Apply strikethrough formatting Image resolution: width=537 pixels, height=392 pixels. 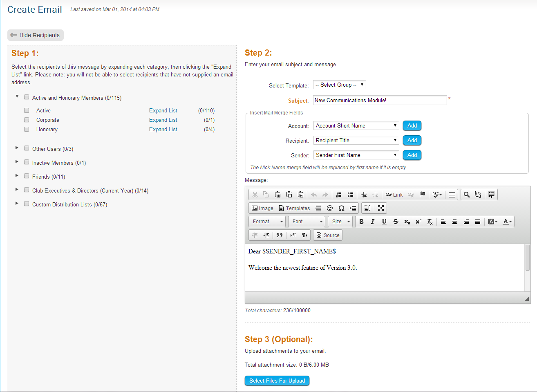point(396,222)
